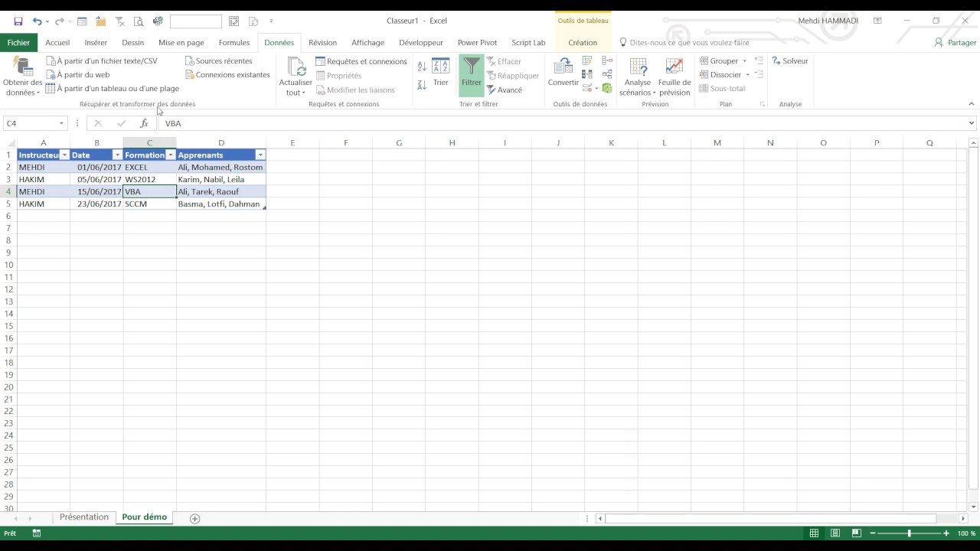Open Sources récentes

(x=219, y=61)
